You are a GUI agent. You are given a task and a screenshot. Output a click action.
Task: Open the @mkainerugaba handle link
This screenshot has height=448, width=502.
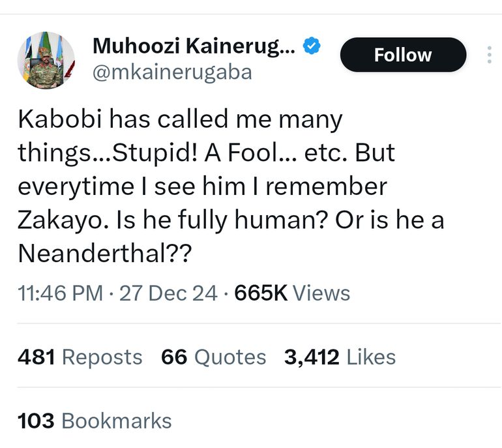click(172, 72)
